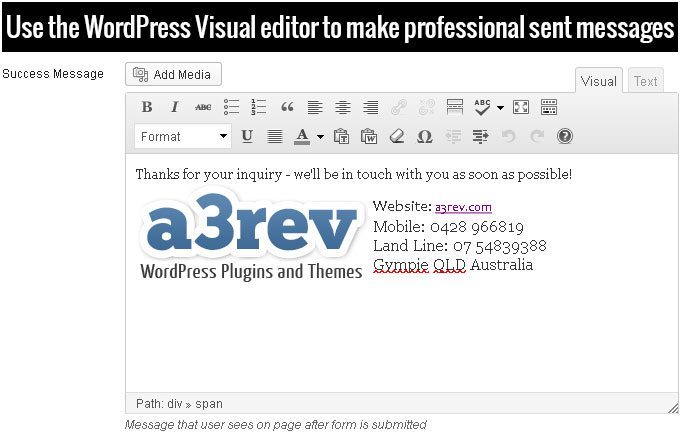Select the a3rev logo image

point(251,234)
